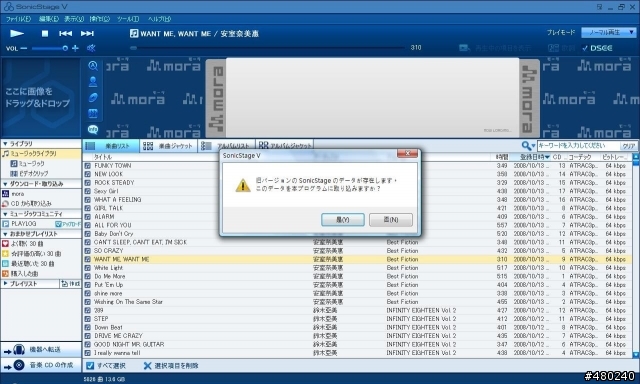Viewport: 640px width, 384px height.
Task: Open the 操作 (Control) menu
Action: [x=100, y=19]
